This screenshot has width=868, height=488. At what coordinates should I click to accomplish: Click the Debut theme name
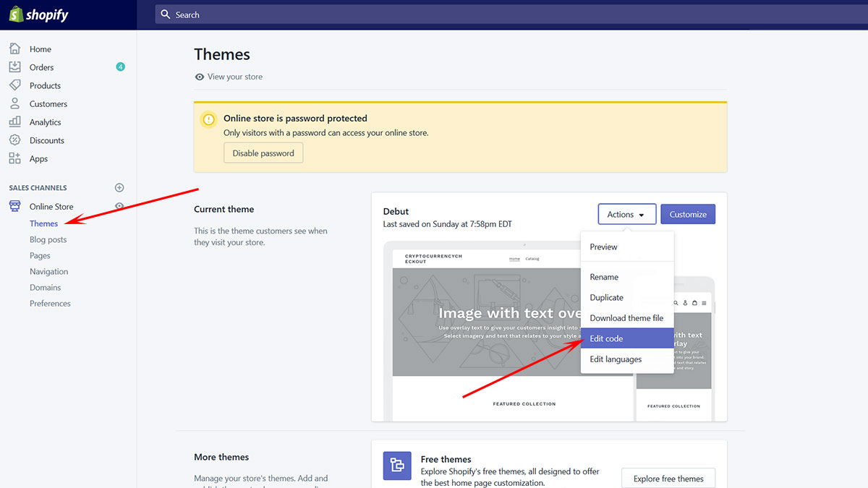[396, 212]
